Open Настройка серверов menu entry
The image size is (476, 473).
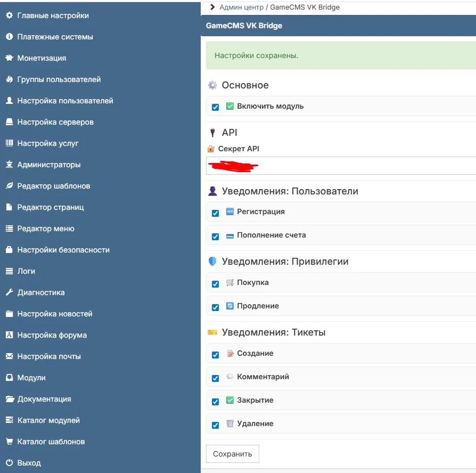click(55, 122)
